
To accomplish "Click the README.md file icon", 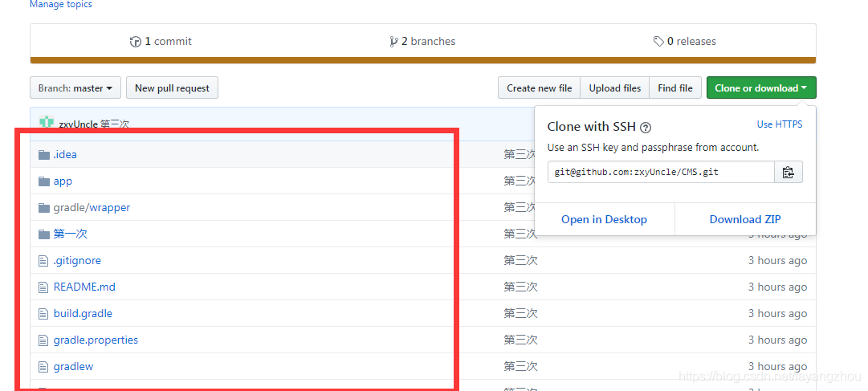I will [43, 287].
